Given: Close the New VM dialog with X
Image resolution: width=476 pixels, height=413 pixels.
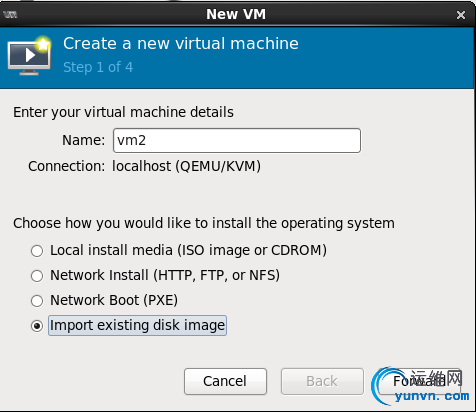Looking at the screenshot, I should [x=461, y=15].
